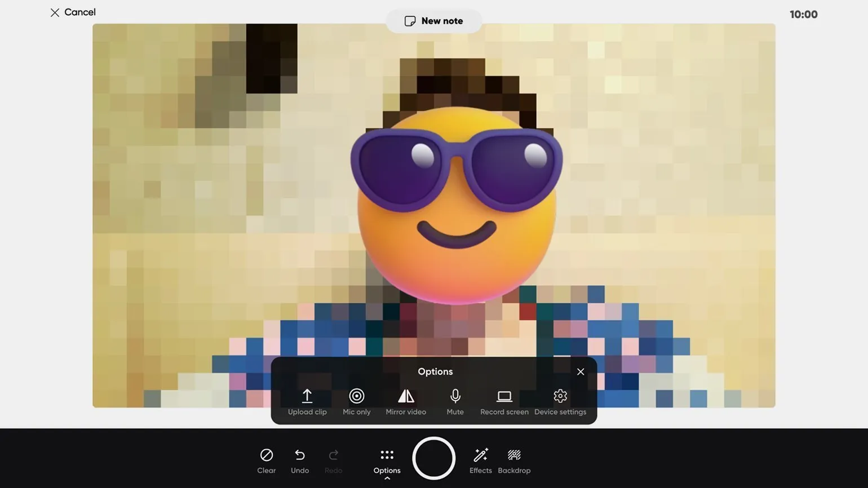Collapse the Options menu in toolbar
The width and height of the screenshot is (868, 488).
tap(387, 460)
